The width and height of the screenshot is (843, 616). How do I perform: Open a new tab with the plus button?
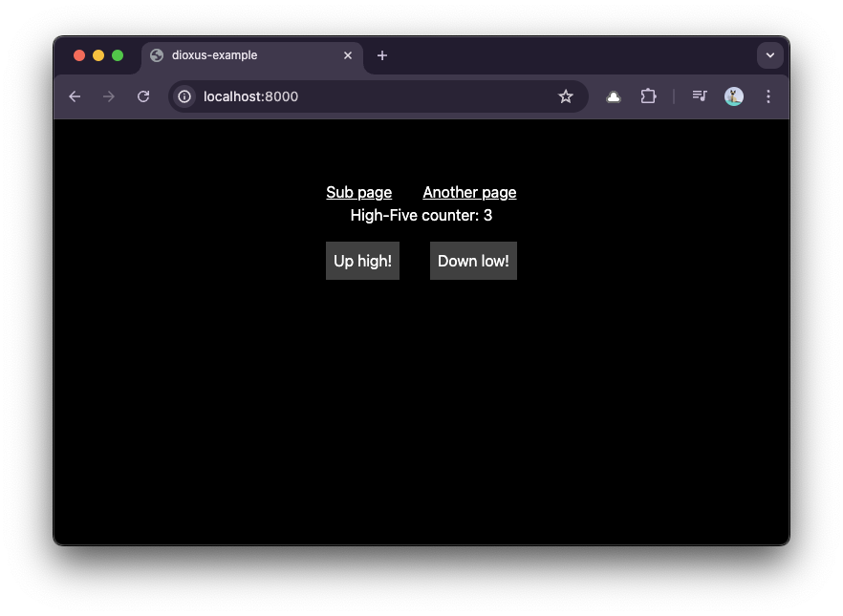(382, 55)
